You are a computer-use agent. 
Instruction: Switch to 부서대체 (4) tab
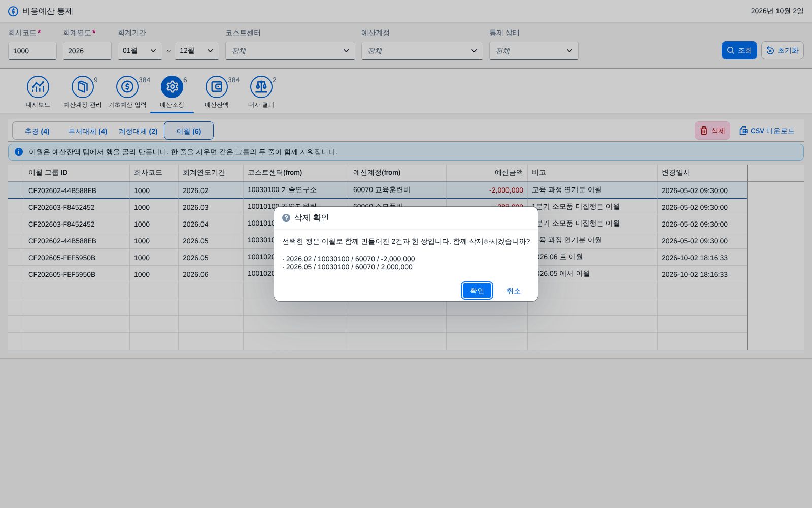coord(88,131)
